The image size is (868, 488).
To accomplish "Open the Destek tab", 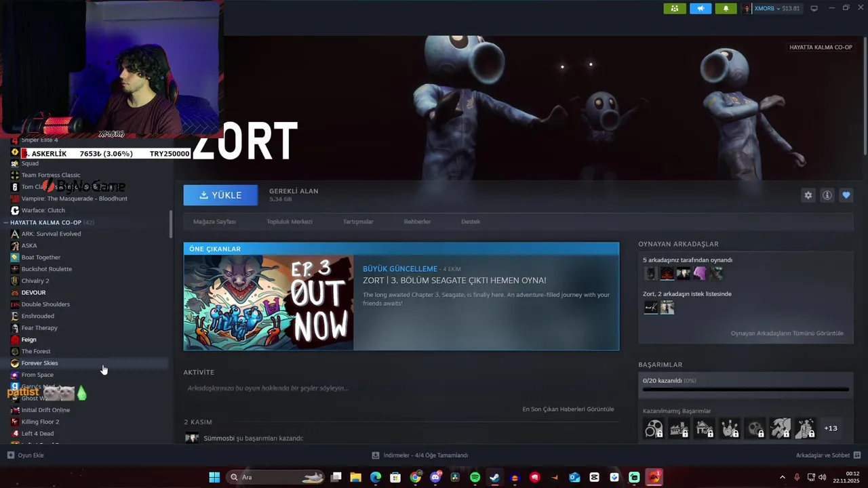I will [471, 222].
